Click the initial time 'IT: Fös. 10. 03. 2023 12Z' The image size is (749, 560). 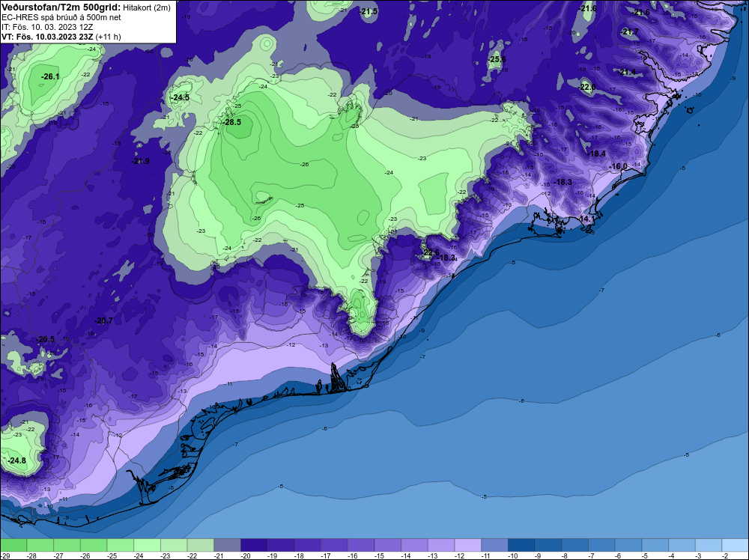[x=47, y=27]
